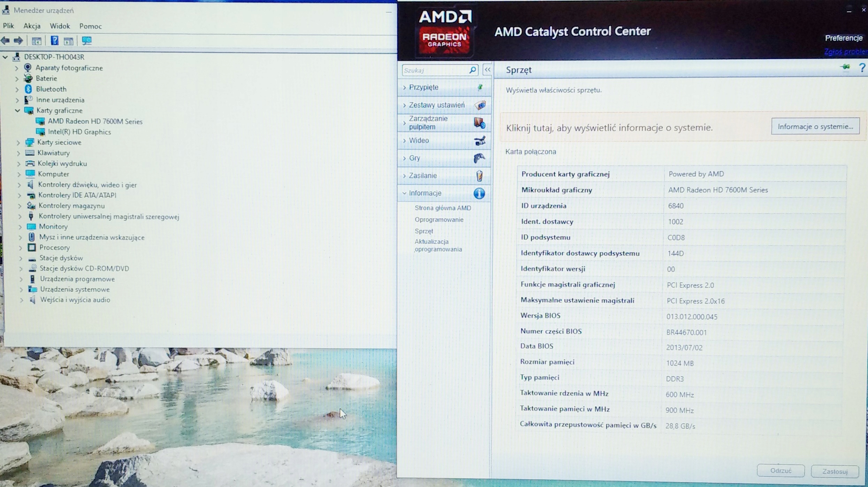
Task: Click the blue help question-mark toolbar icon
Action: tap(54, 40)
